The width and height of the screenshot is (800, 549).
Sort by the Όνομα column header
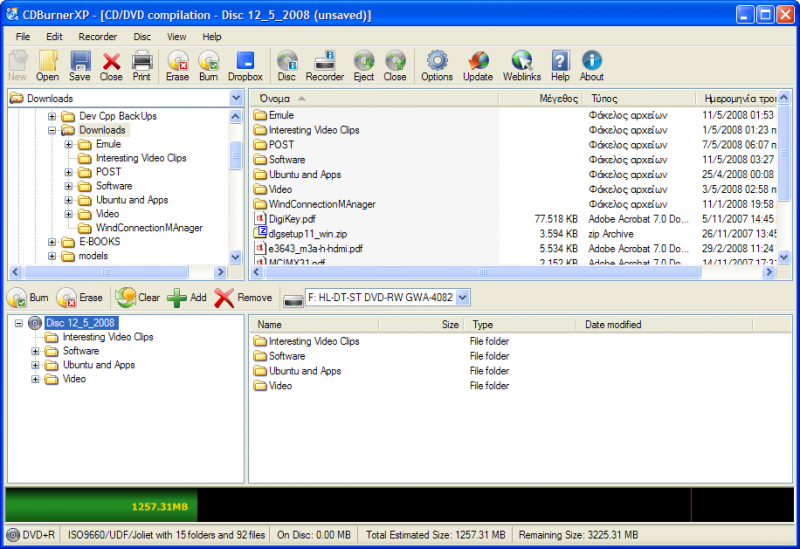pos(374,98)
